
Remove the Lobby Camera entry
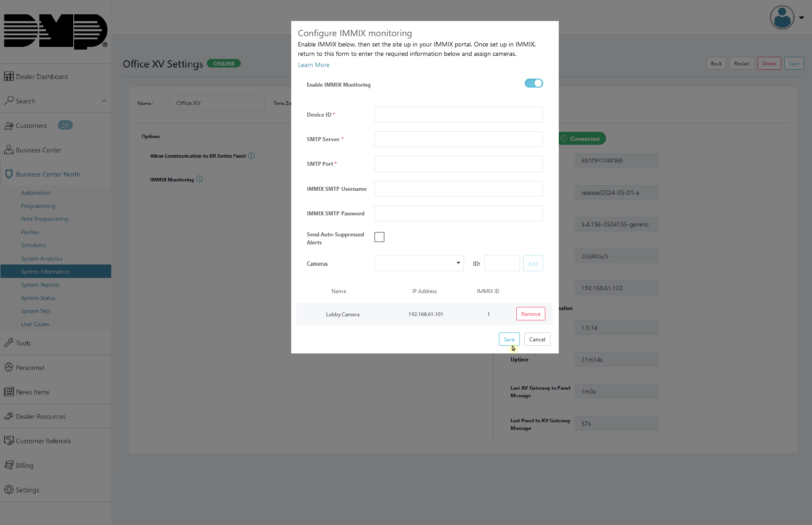pos(531,314)
